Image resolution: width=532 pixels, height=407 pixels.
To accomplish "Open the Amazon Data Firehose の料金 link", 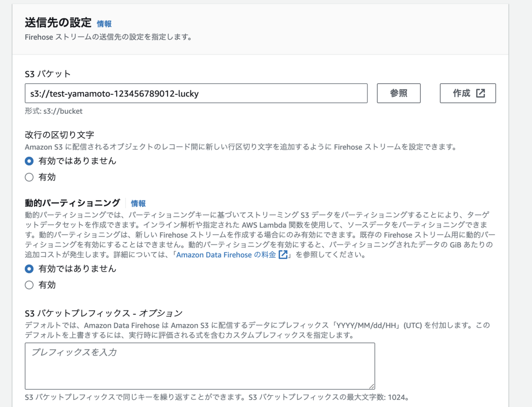I will coord(226,255).
